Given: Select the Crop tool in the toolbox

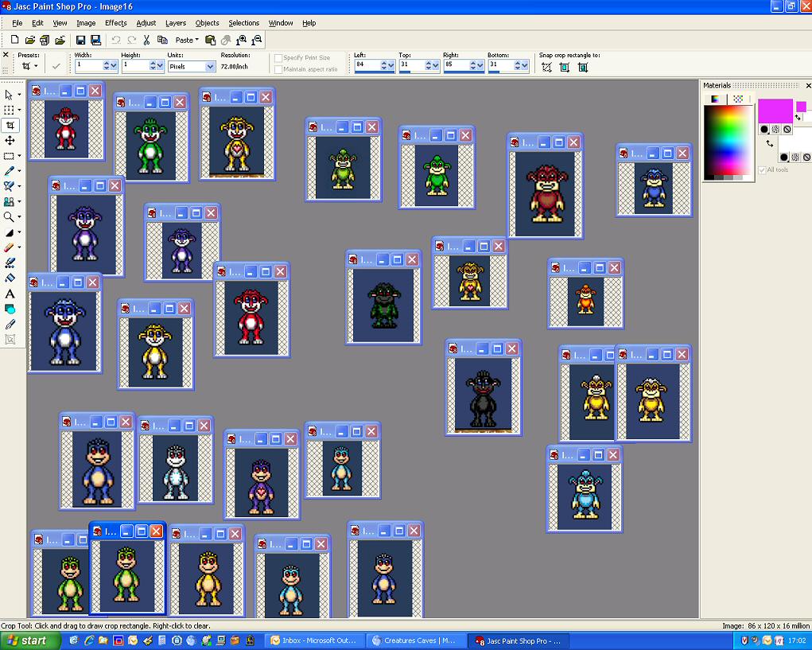Looking at the screenshot, I should point(10,125).
